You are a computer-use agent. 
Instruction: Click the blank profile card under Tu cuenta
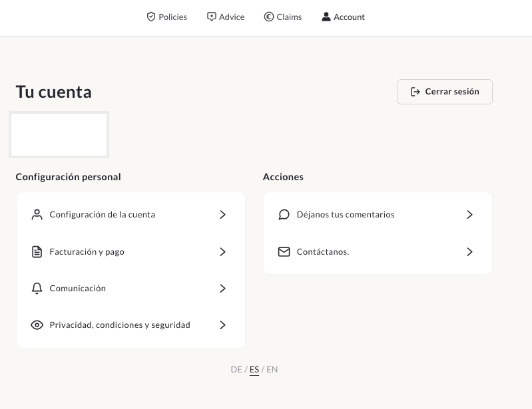coord(59,135)
